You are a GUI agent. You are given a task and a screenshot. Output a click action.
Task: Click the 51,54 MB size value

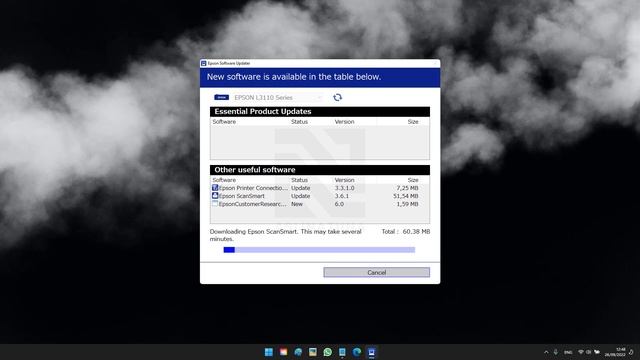click(x=406, y=196)
